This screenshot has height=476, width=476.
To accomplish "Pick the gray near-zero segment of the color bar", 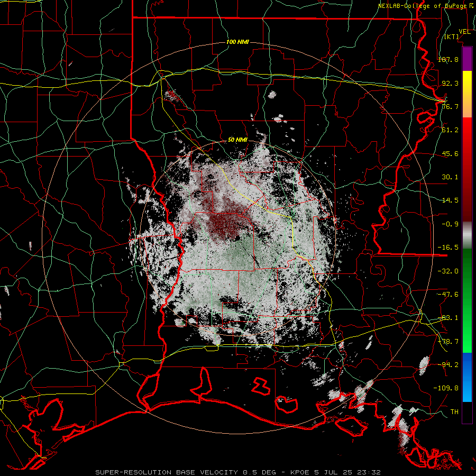I will (467, 235).
